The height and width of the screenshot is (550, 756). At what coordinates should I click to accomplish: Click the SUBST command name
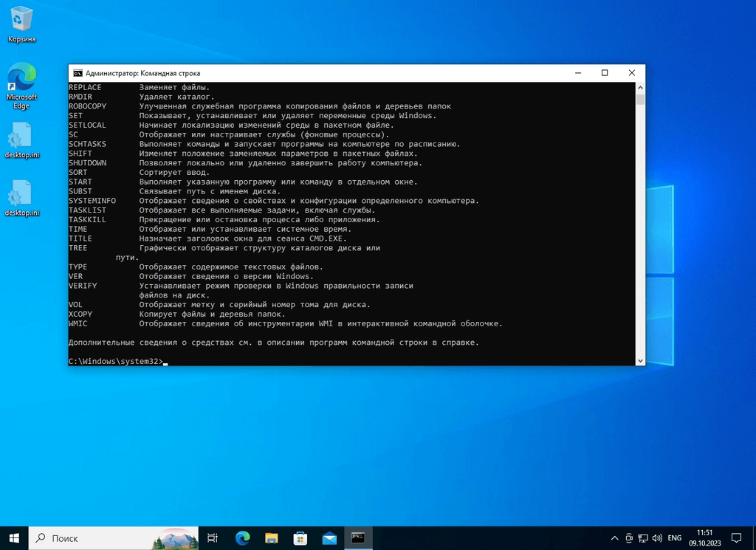click(80, 191)
